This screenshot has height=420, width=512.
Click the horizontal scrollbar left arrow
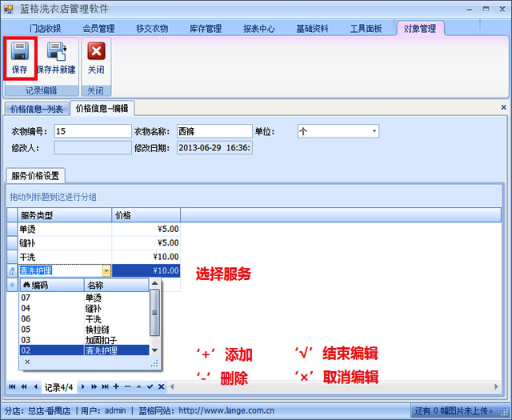(x=172, y=386)
